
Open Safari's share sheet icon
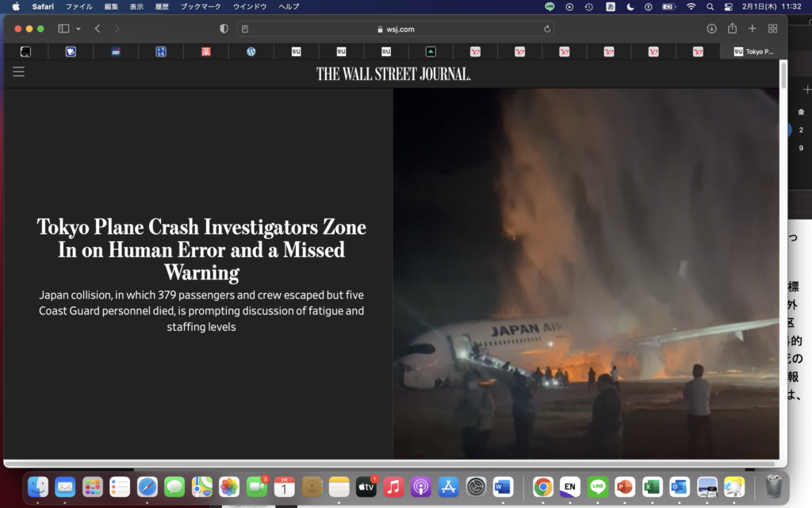point(732,29)
